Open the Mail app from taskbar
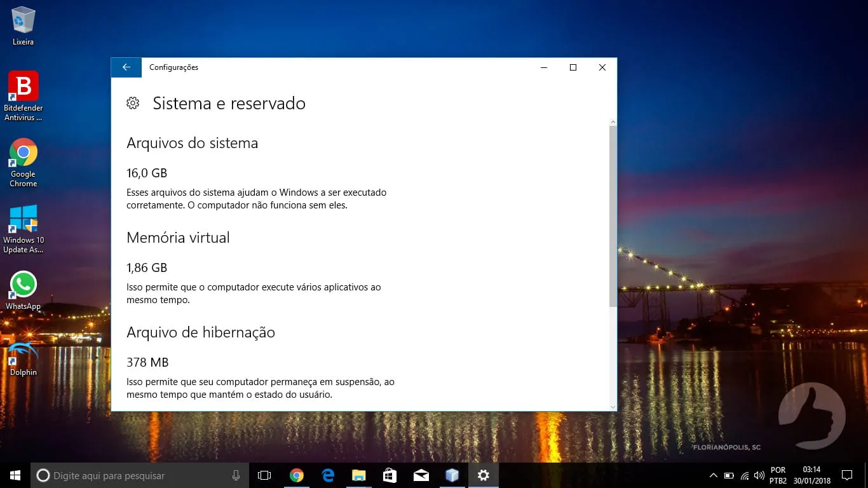 pyautogui.click(x=421, y=475)
